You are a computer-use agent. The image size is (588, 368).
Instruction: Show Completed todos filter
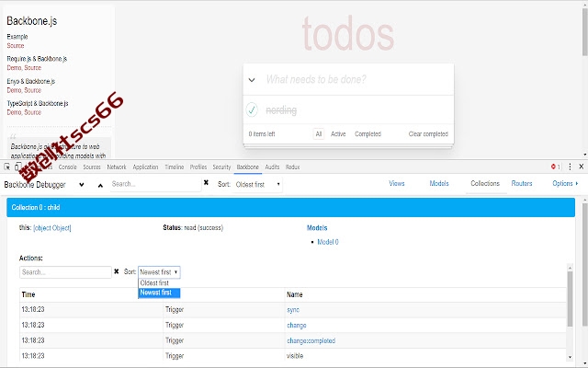coord(367,133)
